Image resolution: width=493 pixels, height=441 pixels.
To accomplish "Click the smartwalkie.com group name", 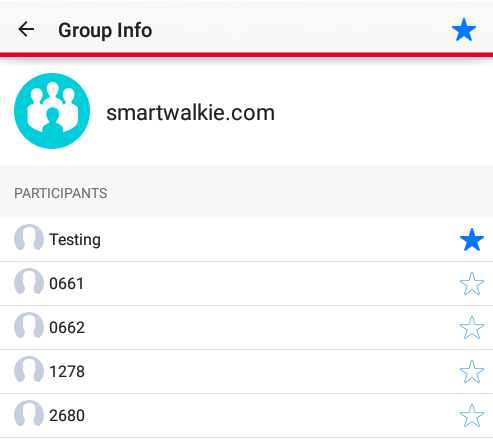I will pyautogui.click(x=190, y=113).
